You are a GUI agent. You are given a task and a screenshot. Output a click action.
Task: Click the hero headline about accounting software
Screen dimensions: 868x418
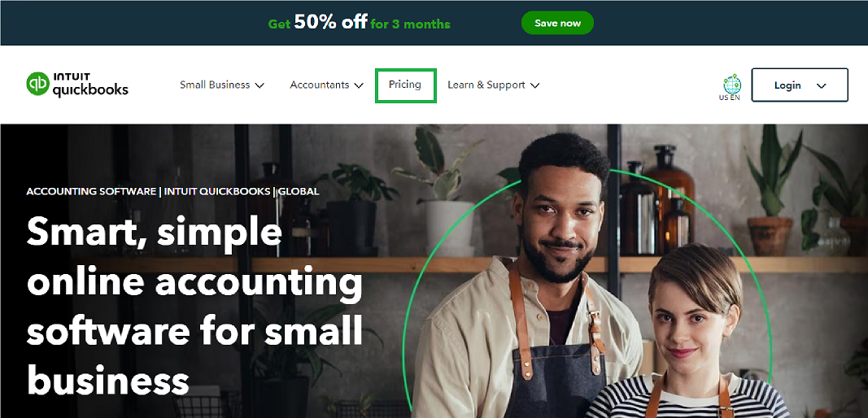[x=194, y=306]
